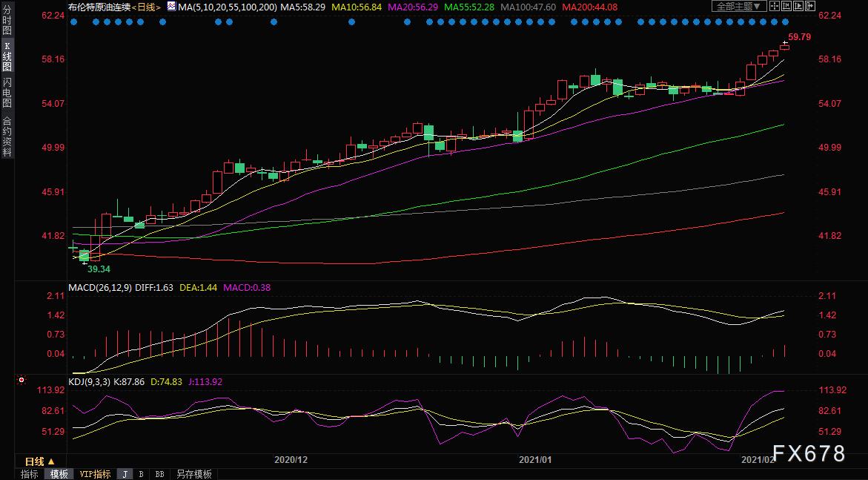Open the VIP指标 tab
Image resolution: width=868 pixels, height=480 pixels.
[x=95, y=474]
